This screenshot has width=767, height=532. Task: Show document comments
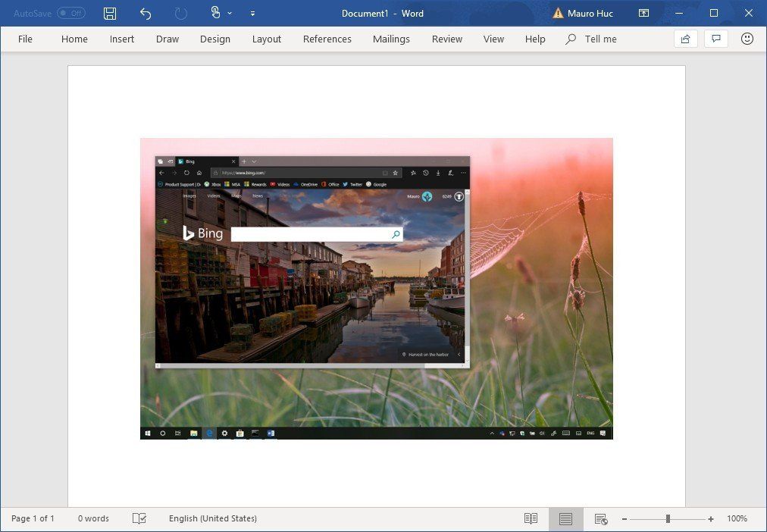click(x=716, y=39)
